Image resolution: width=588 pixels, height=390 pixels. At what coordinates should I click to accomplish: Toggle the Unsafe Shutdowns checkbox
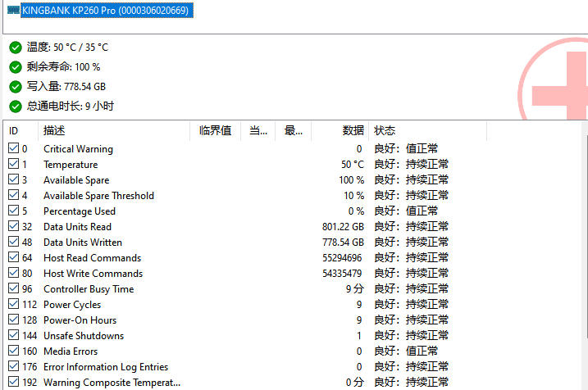[13, 334]
